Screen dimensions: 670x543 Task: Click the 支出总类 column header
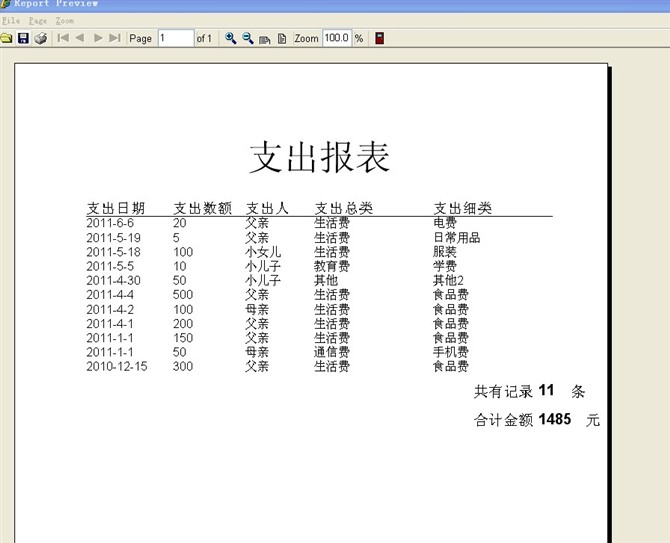pos(344,208)
